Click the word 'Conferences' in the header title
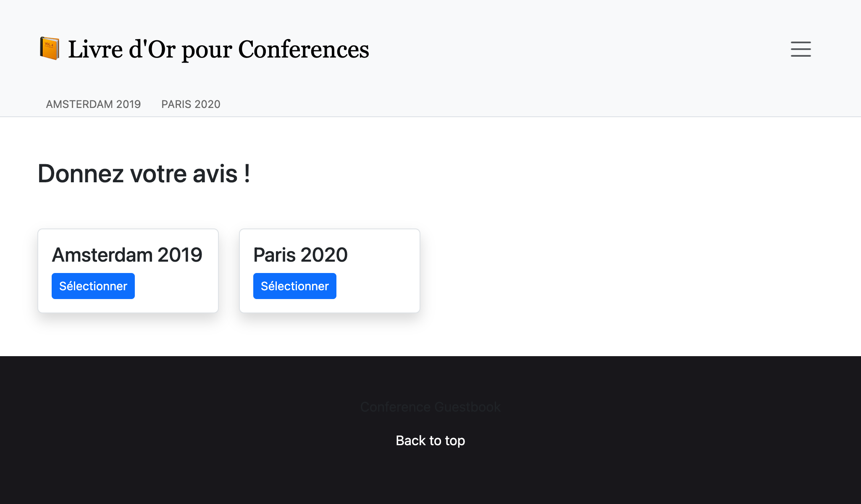861x504 pixels. coord(303,50)
